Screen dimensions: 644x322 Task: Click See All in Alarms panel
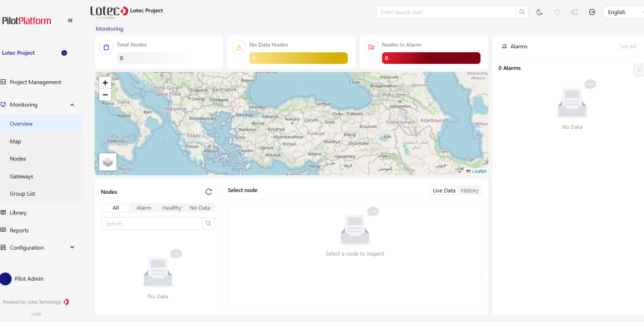(627, 46)
